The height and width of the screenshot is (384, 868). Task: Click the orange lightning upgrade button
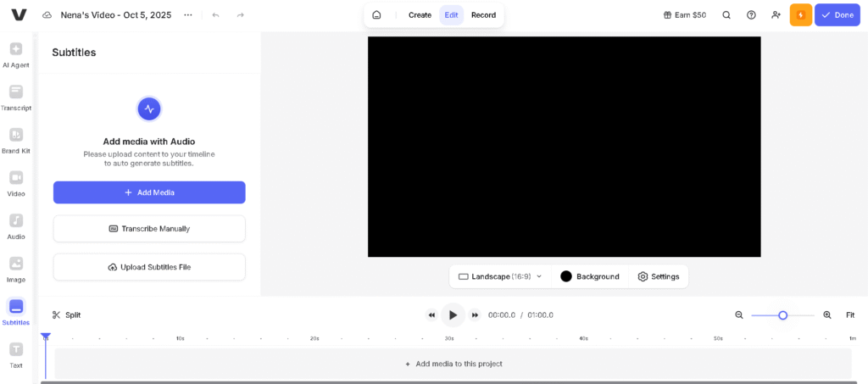(800, 15)
